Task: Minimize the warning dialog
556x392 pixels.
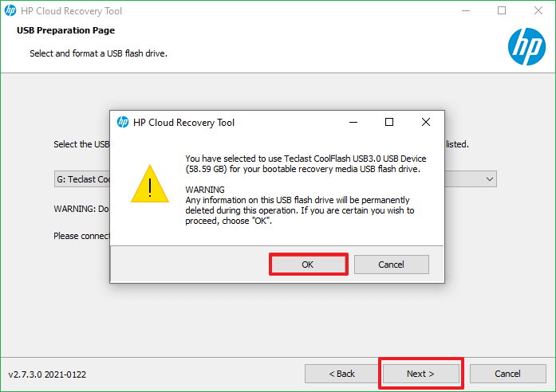Action: pyautogui.click(x=353, y=123)
